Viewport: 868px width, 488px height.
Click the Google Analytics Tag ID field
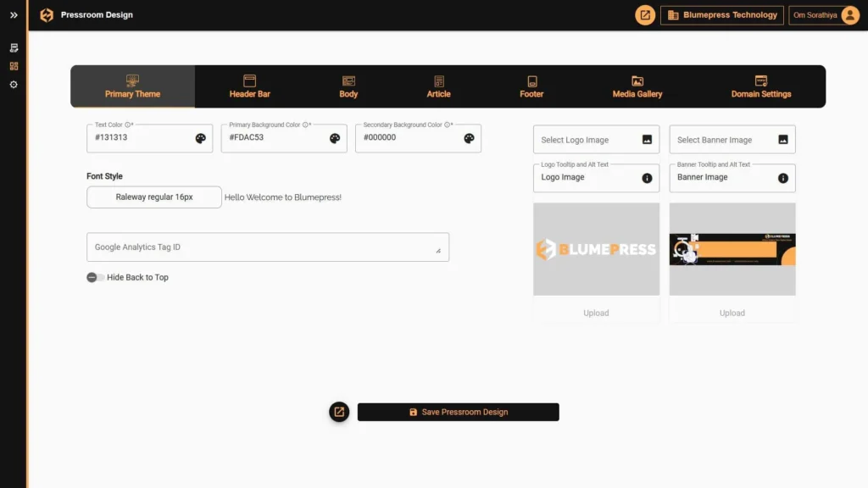267,247
